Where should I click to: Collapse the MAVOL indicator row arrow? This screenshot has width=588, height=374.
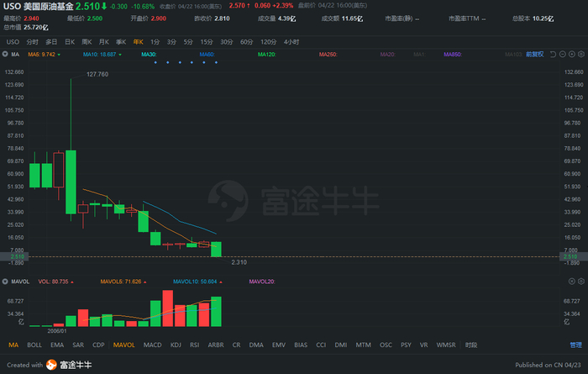pos(5,282)
